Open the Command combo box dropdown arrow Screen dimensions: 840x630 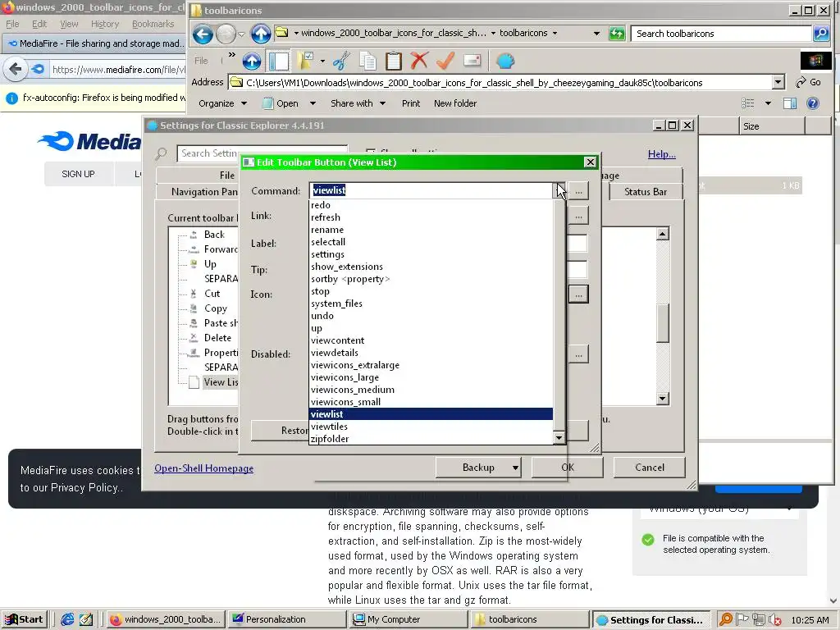pos(559,190)
